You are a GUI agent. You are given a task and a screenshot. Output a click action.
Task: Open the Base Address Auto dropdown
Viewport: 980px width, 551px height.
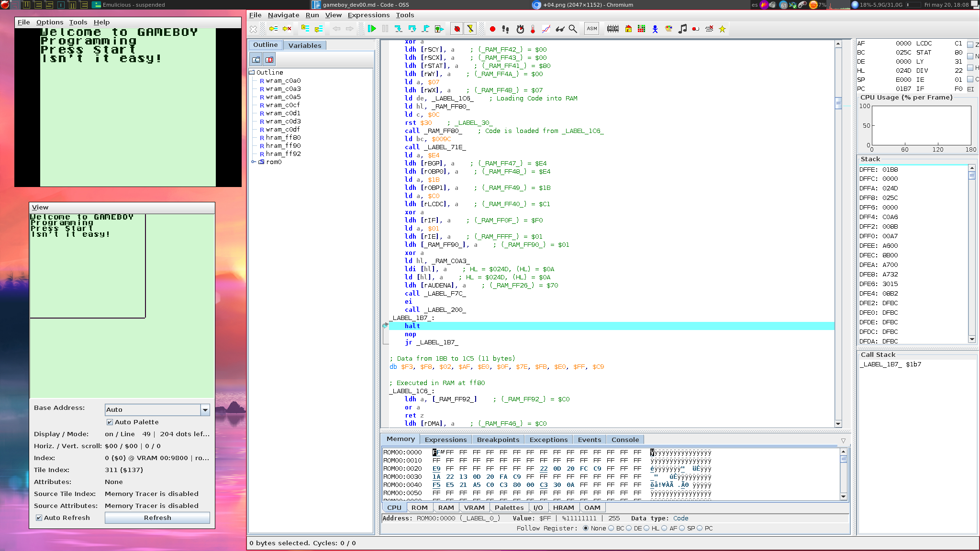coord(205,409)
